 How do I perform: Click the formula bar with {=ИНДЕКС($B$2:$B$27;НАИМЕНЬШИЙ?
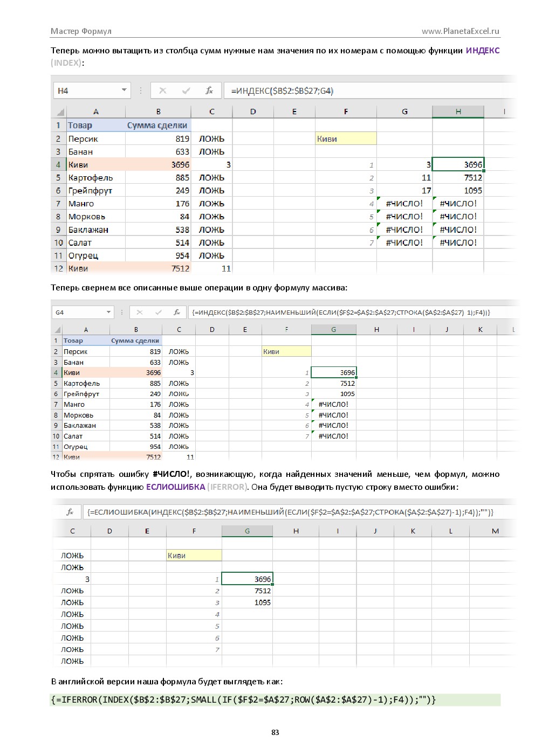coord(353,312)
